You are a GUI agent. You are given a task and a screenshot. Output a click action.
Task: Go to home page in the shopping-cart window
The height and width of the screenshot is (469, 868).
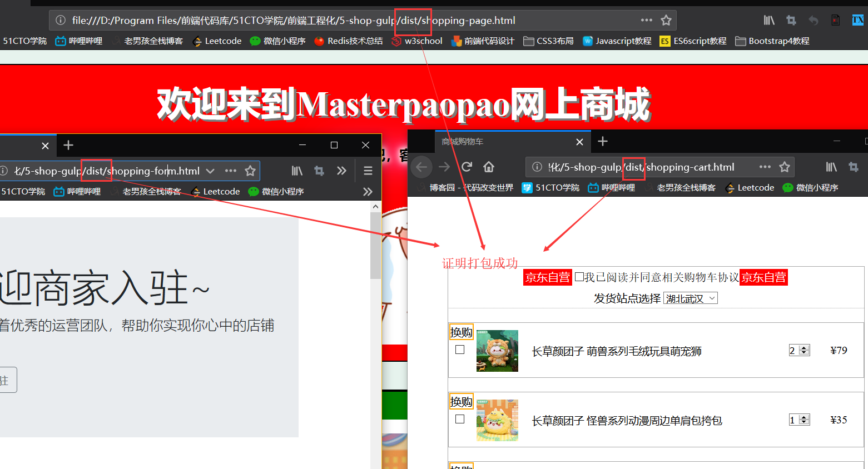click(x=489, y=167)
